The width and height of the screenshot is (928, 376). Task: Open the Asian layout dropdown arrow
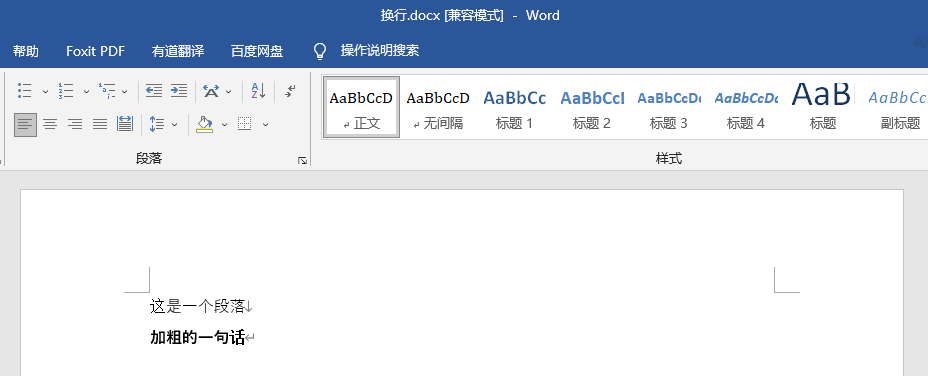click(229, 91)
